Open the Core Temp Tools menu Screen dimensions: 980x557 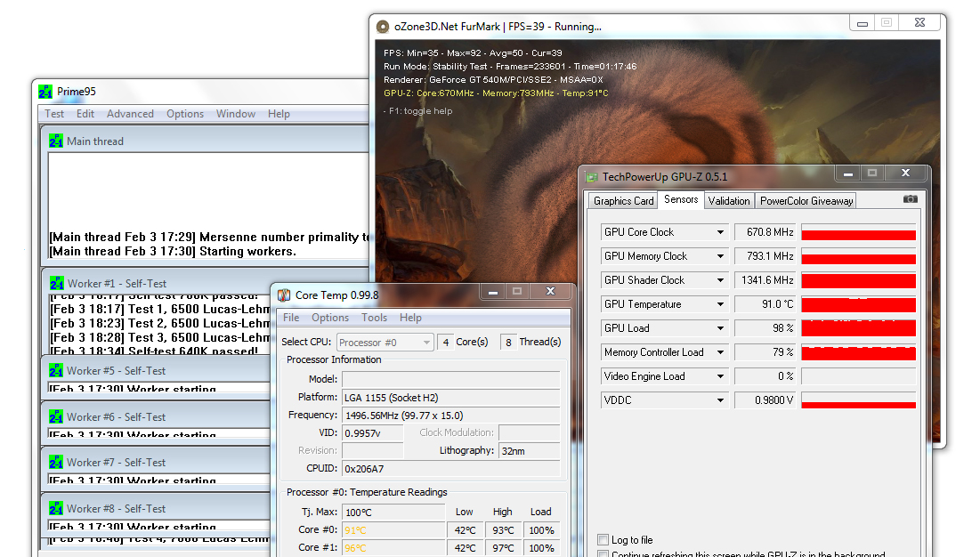(x=375, y=318)
